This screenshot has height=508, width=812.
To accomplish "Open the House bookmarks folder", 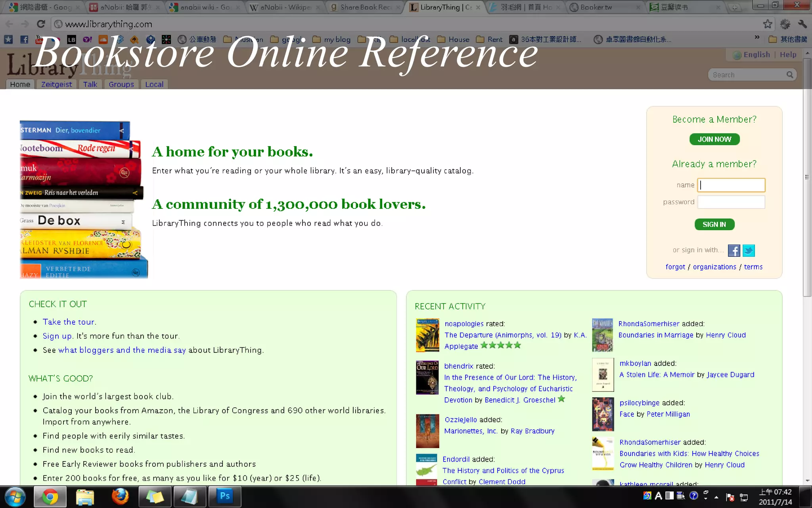I will coord(453,39).
